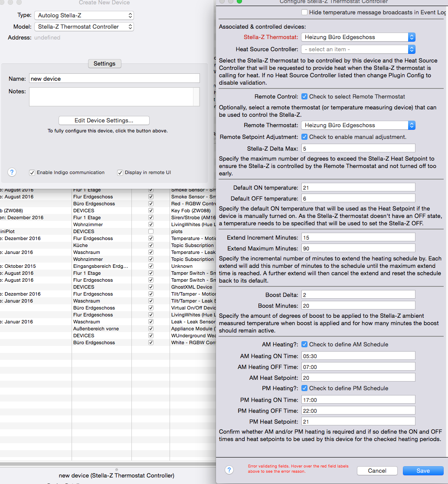Click the Default ON temperature field

click(358, 188)
